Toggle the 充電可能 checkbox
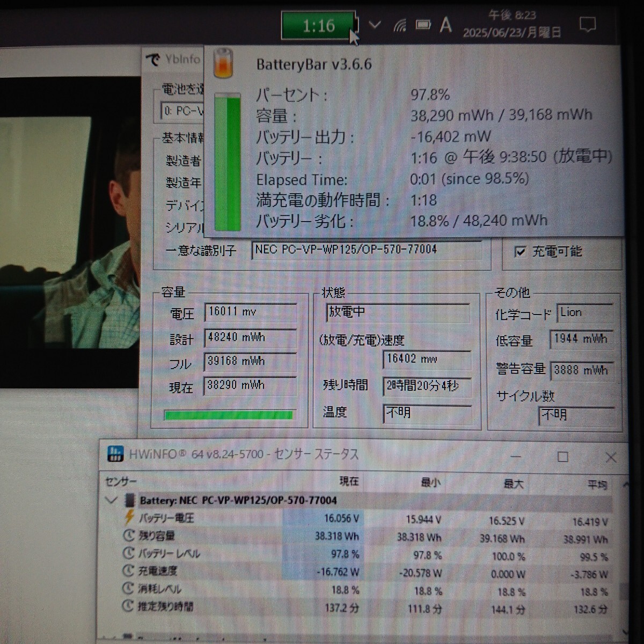 point(519,251)
